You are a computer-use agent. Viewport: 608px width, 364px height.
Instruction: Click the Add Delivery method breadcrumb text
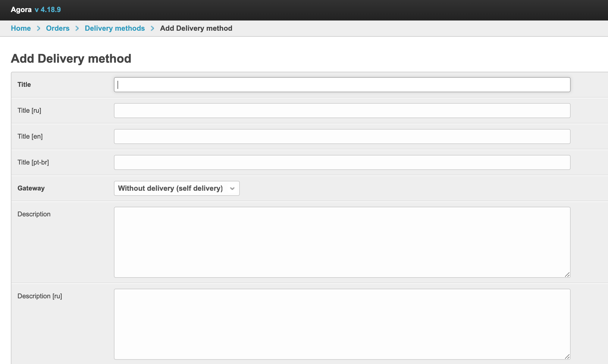click(196, 28)
